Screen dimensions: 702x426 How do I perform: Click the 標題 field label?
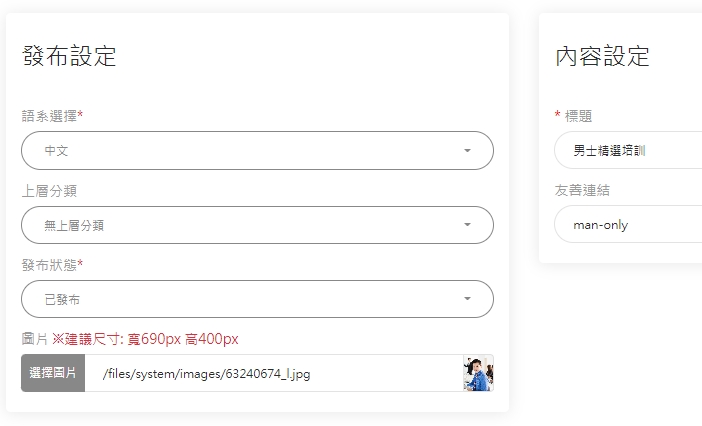pos(578,116)
